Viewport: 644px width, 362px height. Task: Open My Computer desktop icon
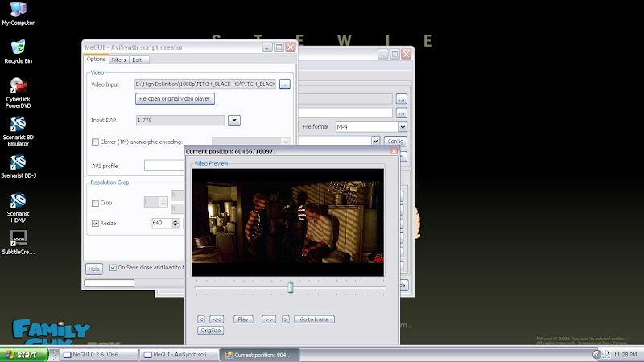[x=18, y=13]
